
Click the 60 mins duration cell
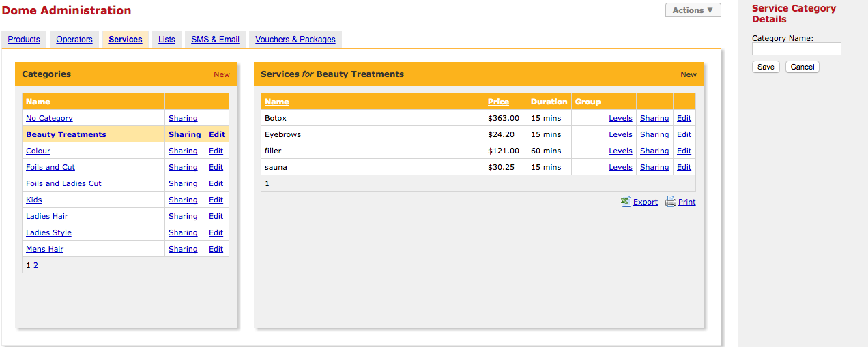coord(549,151)
